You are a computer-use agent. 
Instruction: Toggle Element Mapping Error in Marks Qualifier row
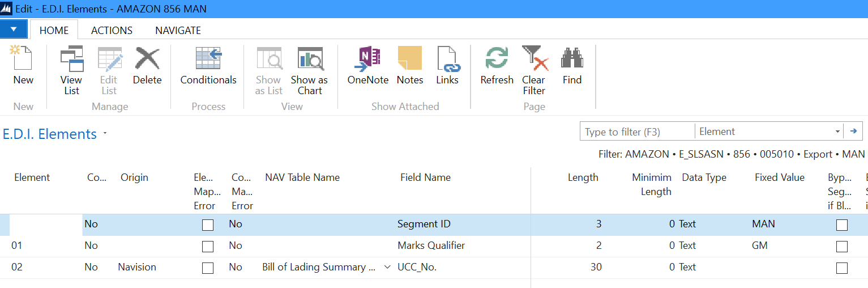(208, 247)
